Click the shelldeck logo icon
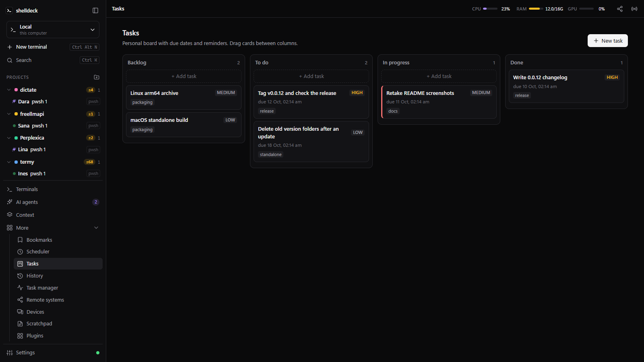 tap(9, 10)
